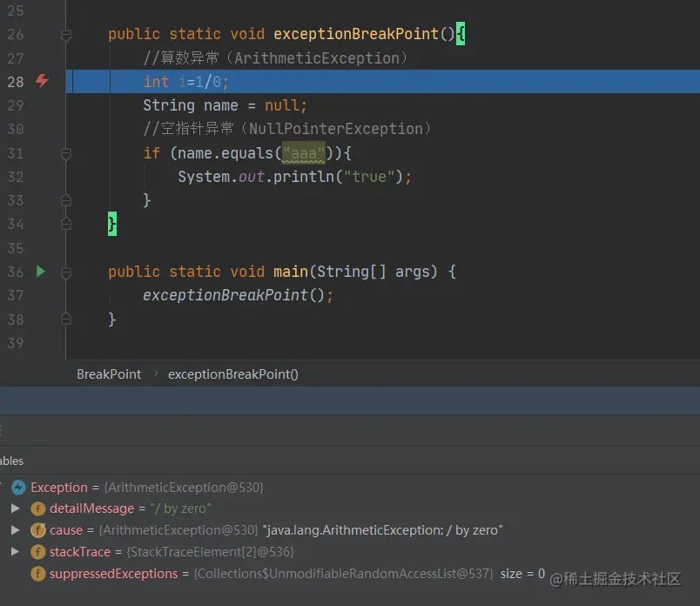Select the Exception variable row

[350, 488]
